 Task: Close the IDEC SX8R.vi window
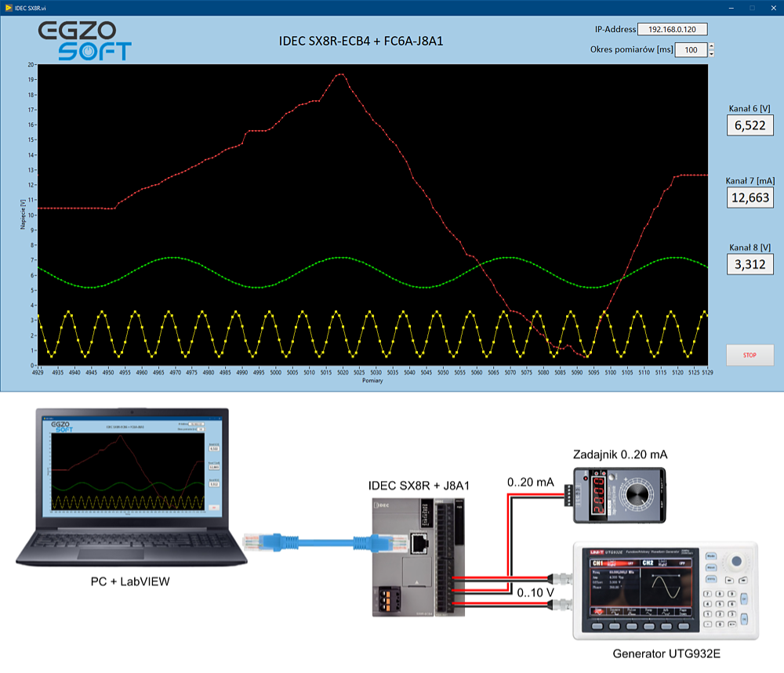(x=773, y=8)
